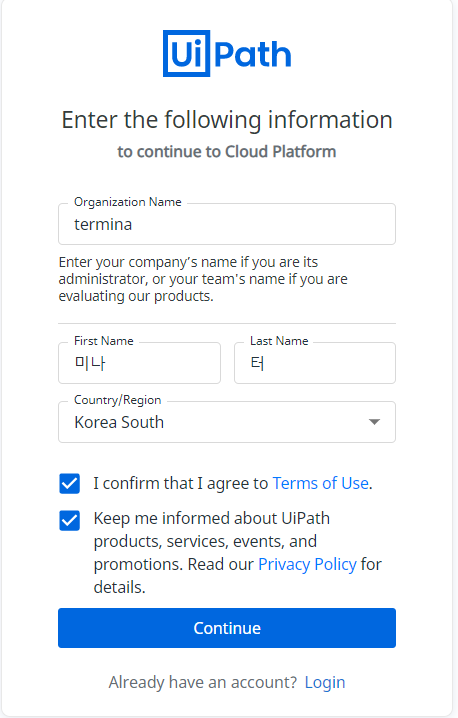Open the Country/Region dropdown

(x=227, y=422)
